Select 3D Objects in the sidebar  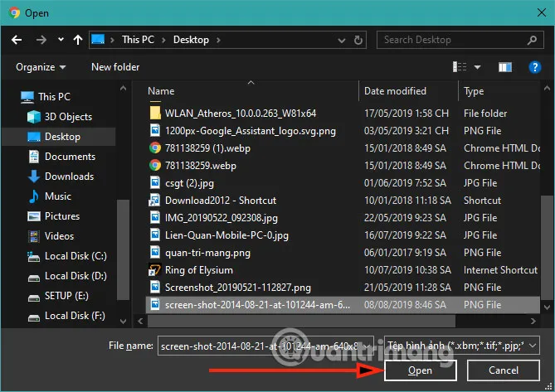pyautogui.click(x=68, y=117)
